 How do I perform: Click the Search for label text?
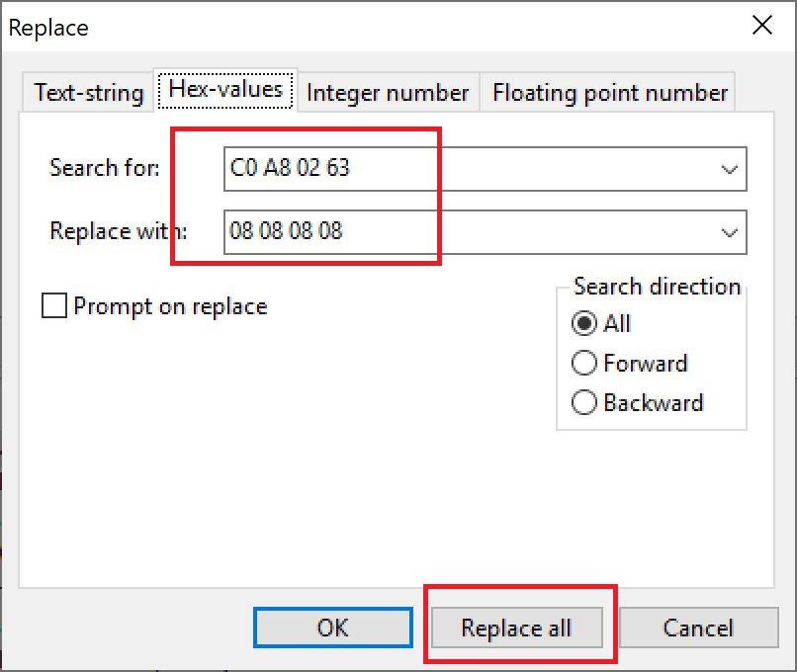[x=104, y=168]
